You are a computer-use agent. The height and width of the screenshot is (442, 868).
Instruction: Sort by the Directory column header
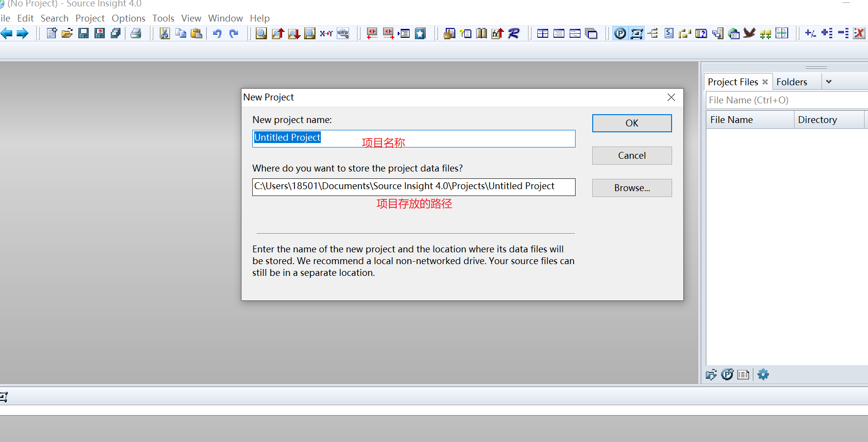pos(829,120)
